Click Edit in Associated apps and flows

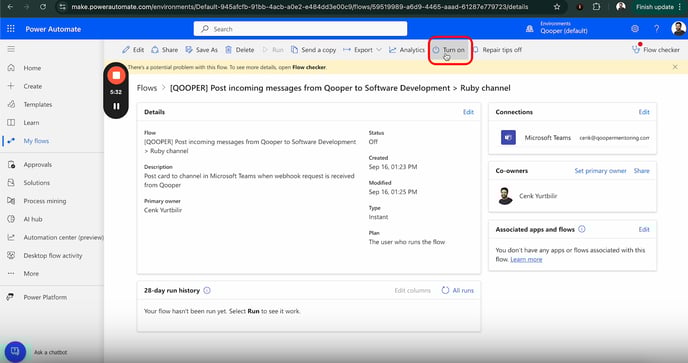pyautogui.click(x=644, y=230)
